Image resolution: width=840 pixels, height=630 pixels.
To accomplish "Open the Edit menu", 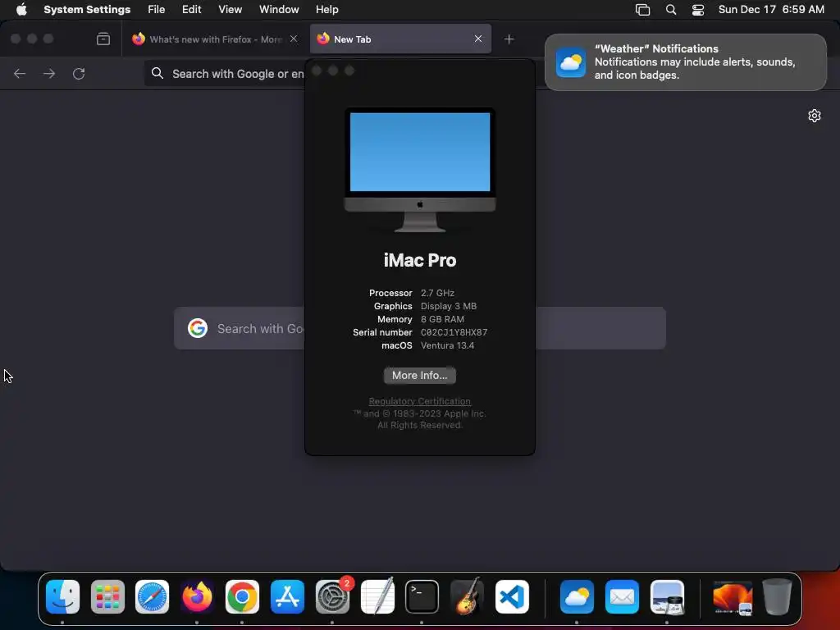I will point(191,9).
